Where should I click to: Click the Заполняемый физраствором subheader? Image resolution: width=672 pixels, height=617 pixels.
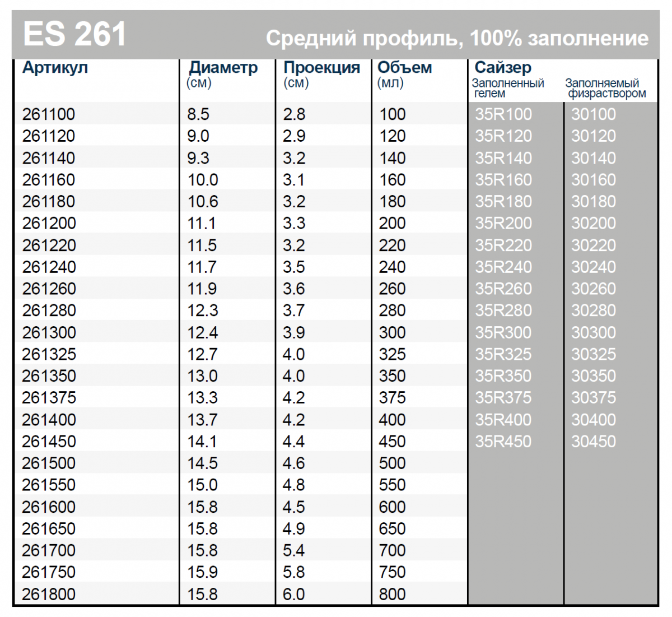click(x=606, y=89)
